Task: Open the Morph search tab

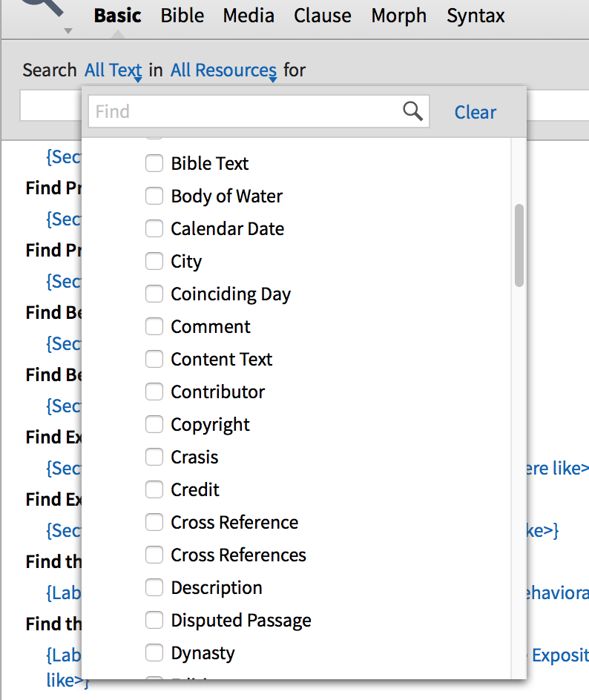Action: tap(399, 16)
